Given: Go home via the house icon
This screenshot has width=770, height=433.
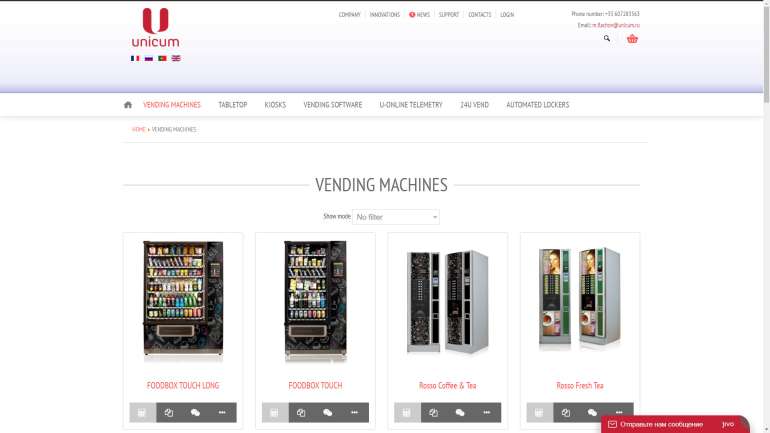Looking at the screenshot, I should pyautogui.click(x=128, y=105).
